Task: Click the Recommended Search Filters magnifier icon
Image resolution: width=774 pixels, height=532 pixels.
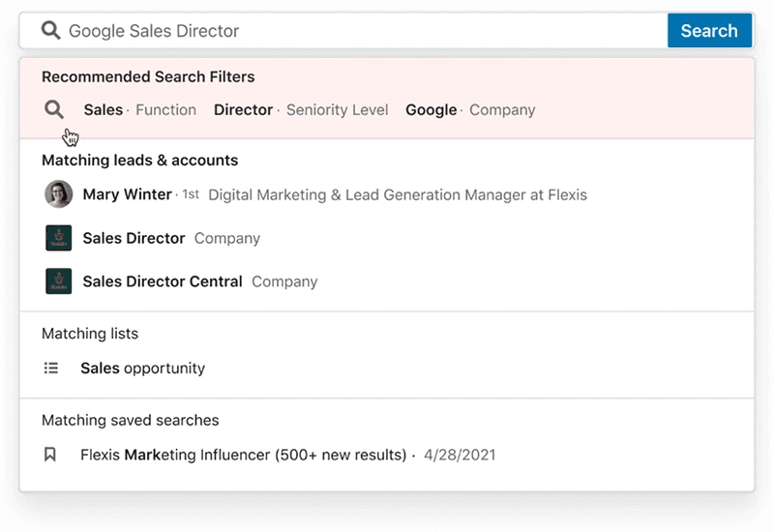Action: pos(54,109)
